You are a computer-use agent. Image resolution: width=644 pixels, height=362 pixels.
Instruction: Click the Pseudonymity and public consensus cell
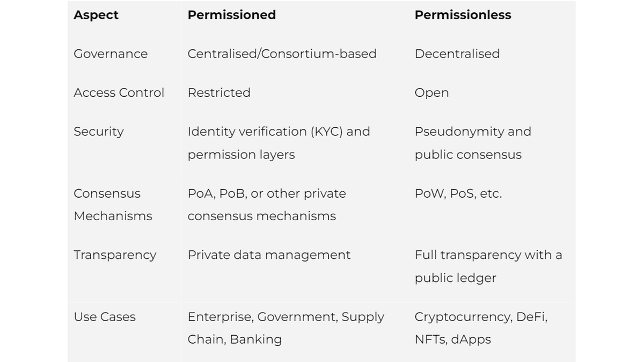click(473, 143)
